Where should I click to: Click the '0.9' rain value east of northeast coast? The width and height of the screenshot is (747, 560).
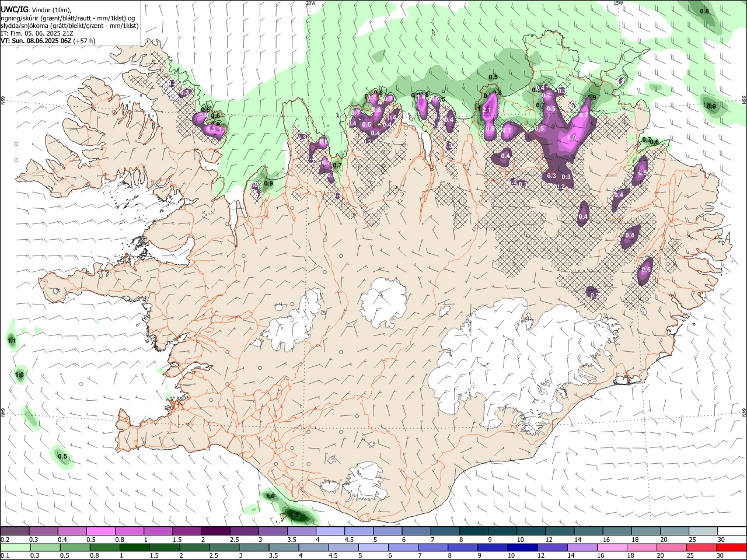[x=711, y=106]
